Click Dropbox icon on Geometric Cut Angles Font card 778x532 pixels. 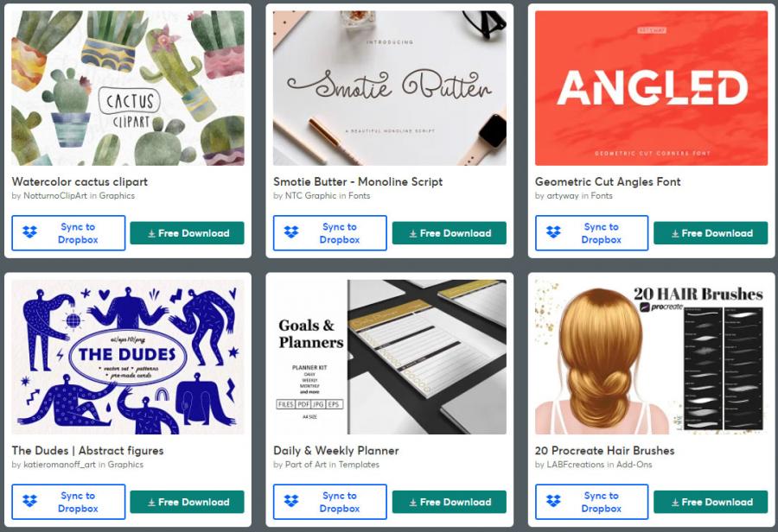553,232
